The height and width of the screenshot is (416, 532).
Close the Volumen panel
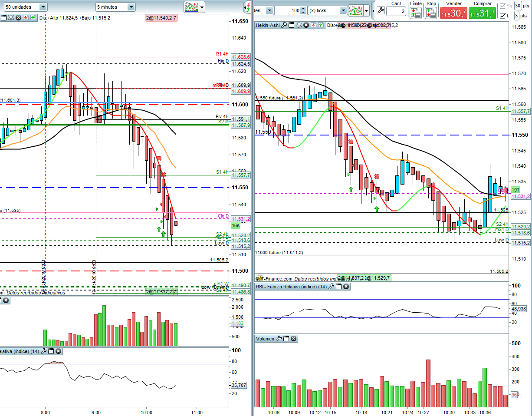click(293, 339)
